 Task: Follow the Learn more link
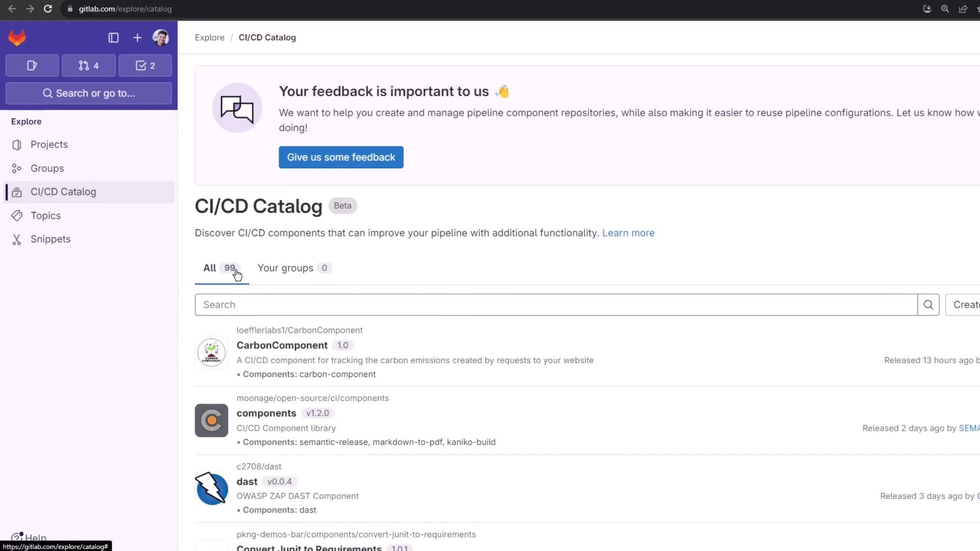point(628,233)
